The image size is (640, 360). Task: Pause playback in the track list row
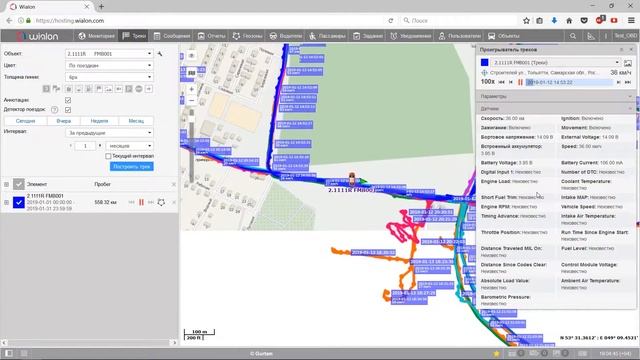click(141, 202)
